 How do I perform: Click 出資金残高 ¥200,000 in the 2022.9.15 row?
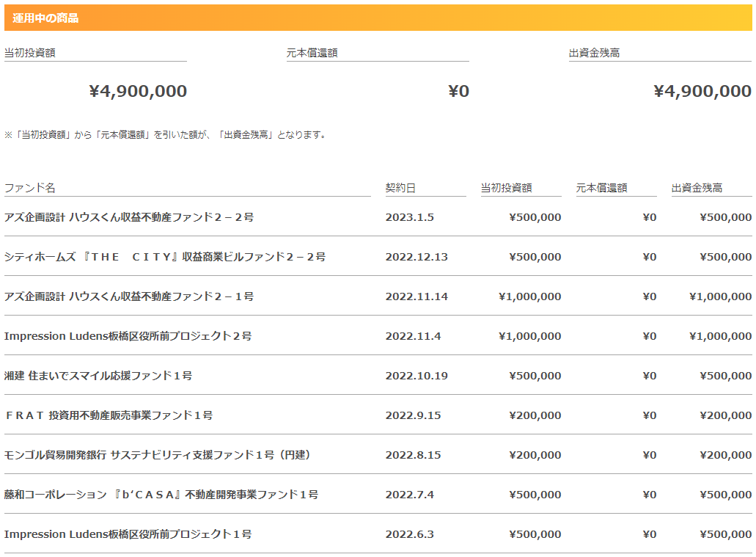tap(726, 415)
